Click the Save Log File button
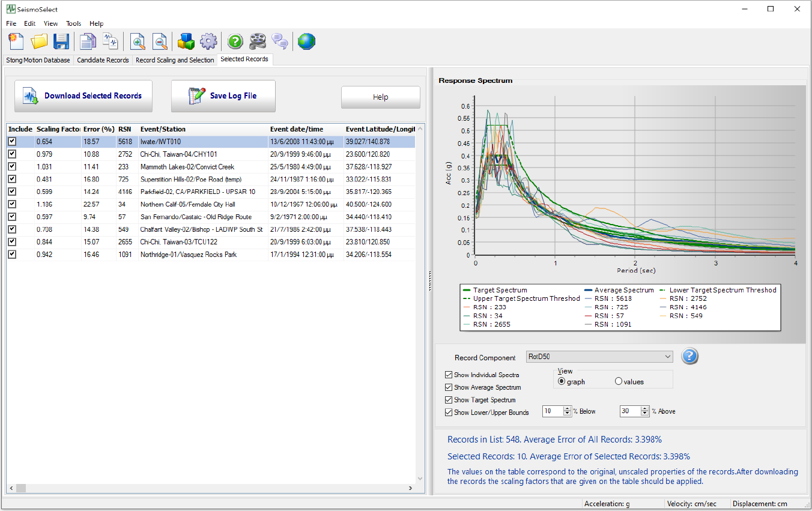 (223, 96)
